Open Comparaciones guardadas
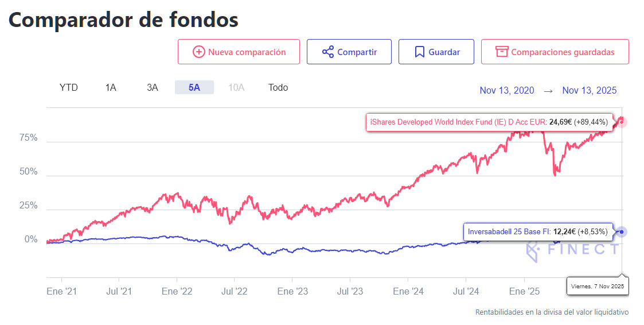The height and width of the screenshot is (325, 644). tap(555, 52)
